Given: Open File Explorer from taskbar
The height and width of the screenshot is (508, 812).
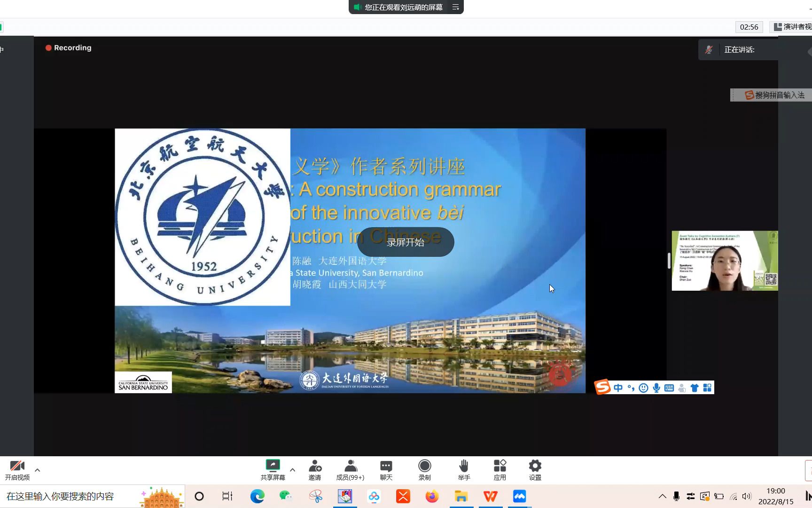Looking at the screenshot, I should click(x=461, y=496).
